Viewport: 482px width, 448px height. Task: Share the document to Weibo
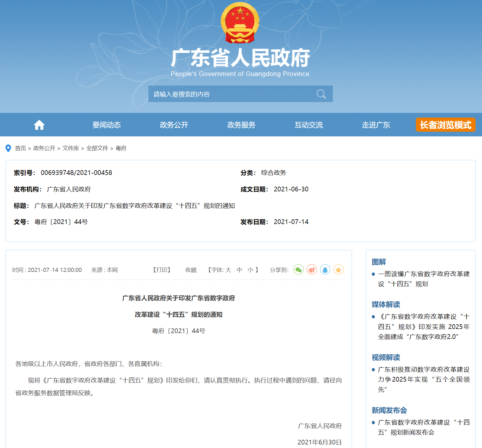[312, 270]
